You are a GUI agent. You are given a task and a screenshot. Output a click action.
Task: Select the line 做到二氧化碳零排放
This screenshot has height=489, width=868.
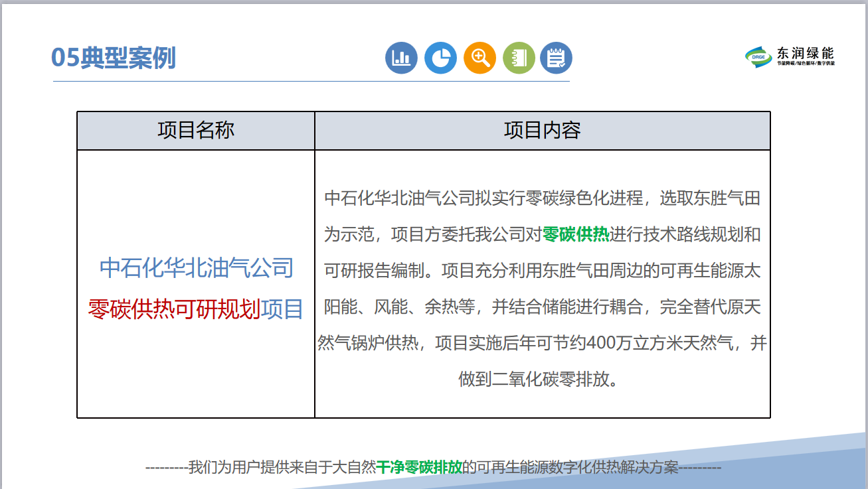tap(541, 380)
